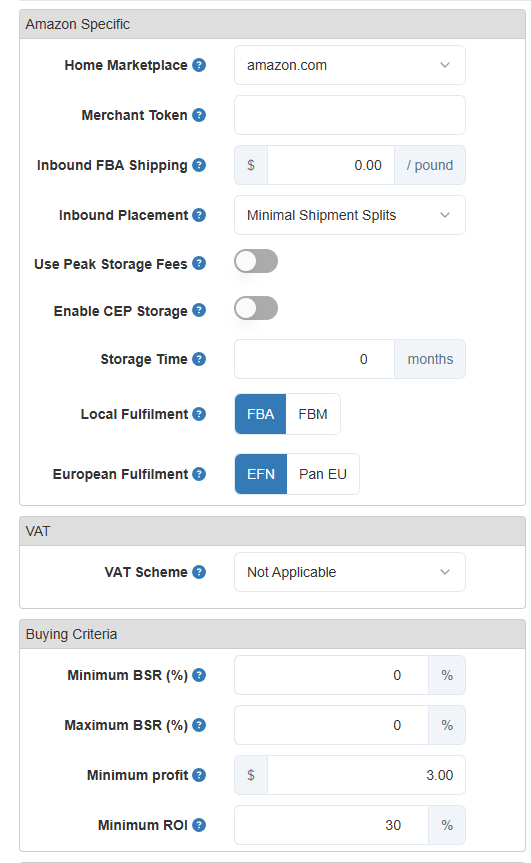Expand the Minimal Shipment Splits dropdown
The image size is (531, 863).
[350, 215]
